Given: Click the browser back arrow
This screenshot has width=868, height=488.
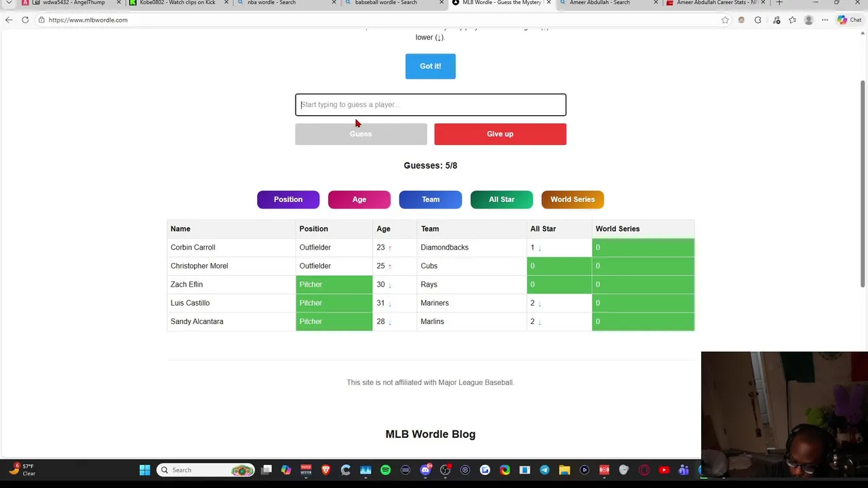Looking at the screenshot, I should click(9, 20).
